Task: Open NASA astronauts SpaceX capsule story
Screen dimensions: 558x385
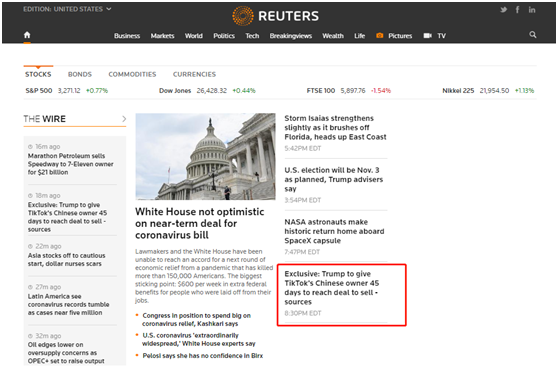Action: pyautogui.click(x=334, y=231)
